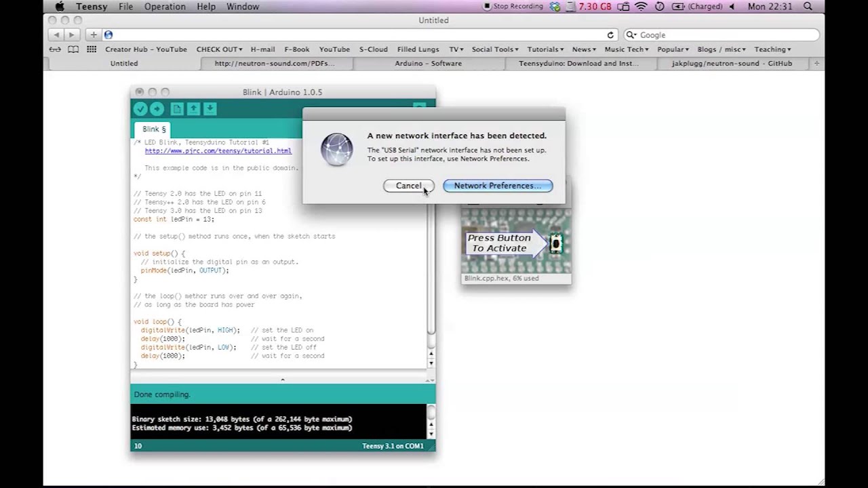Click the Arduino New sketch icon
Viewport: 868px width, 488px height.
[x=177, y=109]
